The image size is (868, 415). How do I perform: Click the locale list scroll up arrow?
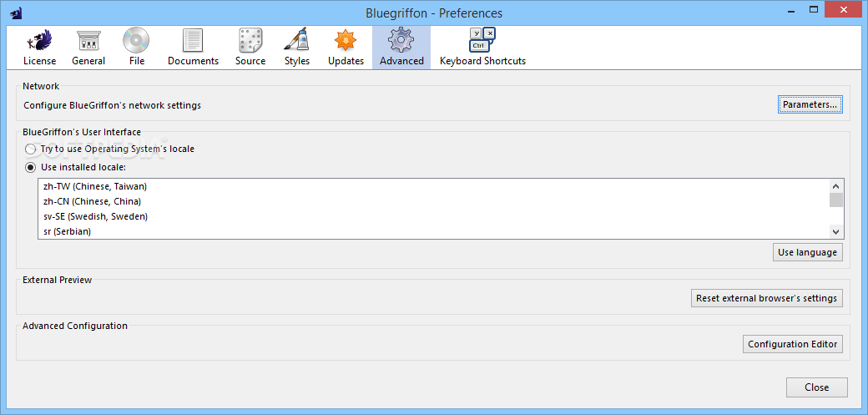tap(836, 186)
